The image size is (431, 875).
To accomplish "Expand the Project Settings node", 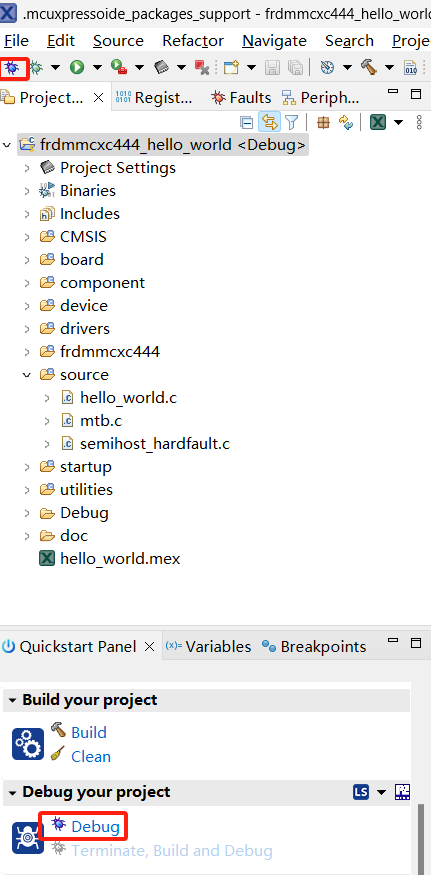I will pyautogui.click(x=27, y=168).
